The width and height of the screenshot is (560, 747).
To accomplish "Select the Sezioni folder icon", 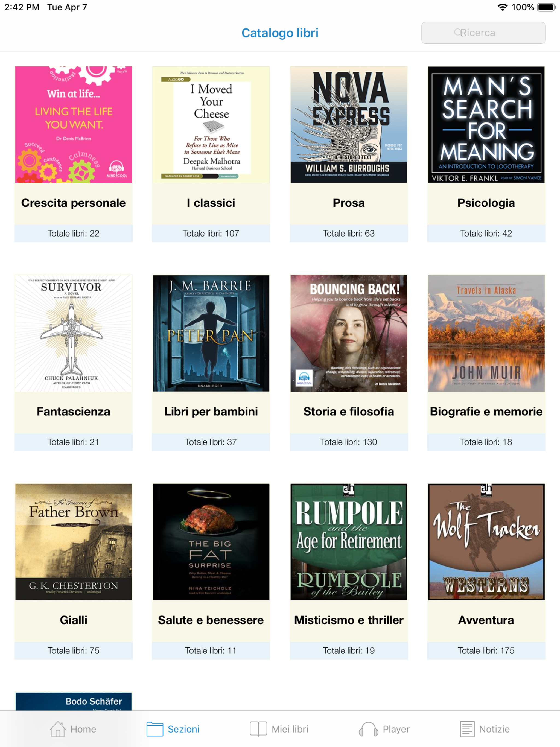I will click(x=155, y=729).
